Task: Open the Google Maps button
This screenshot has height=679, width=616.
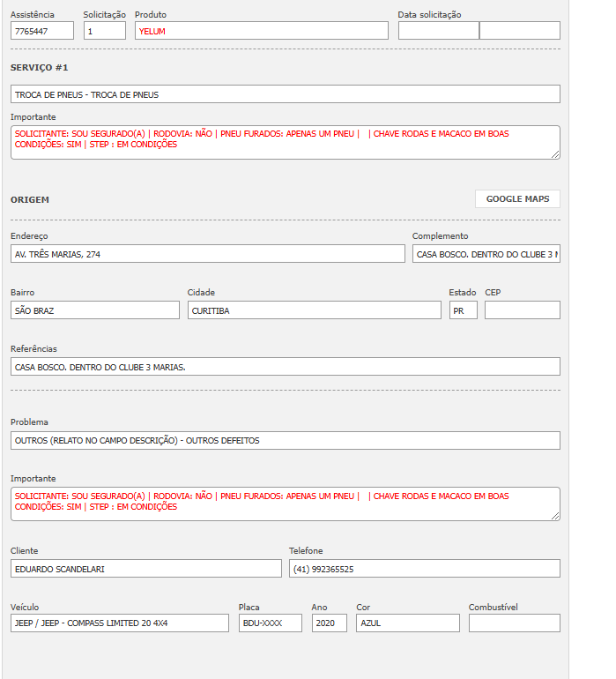Action: 517,199
